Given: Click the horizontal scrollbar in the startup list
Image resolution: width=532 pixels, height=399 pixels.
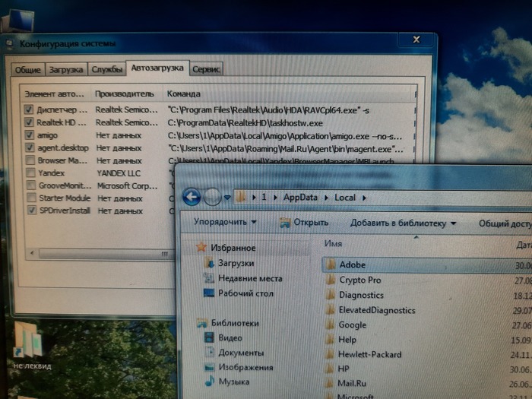Looking at the screenshot, I should pyautogui.click(x=105, y=253).
